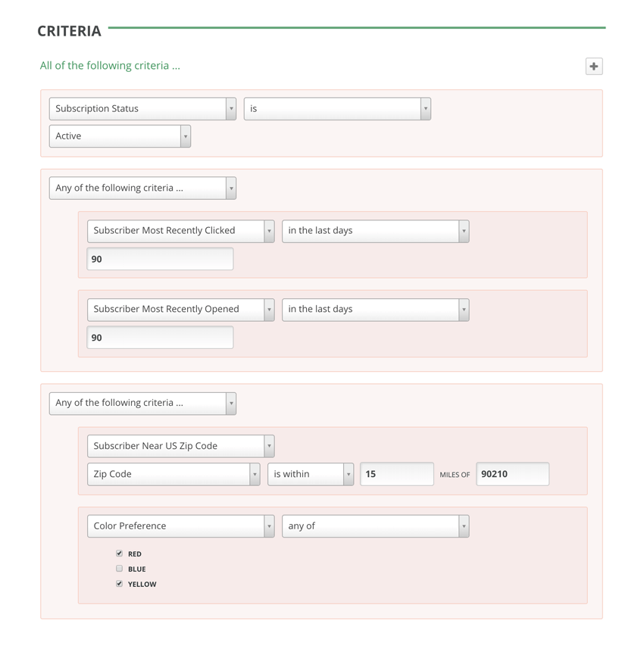This screenshot has width=644, height=661.
Task: Click the dropdown arrow on Active selector
Action: coord(185,136)
